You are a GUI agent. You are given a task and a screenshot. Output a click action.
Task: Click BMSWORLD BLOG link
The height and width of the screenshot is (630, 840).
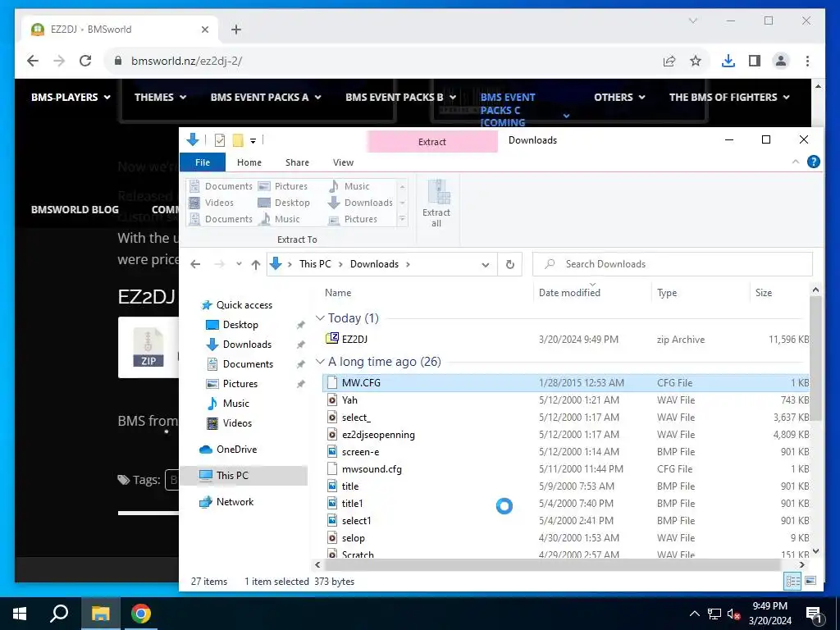[x=75, y=209]
